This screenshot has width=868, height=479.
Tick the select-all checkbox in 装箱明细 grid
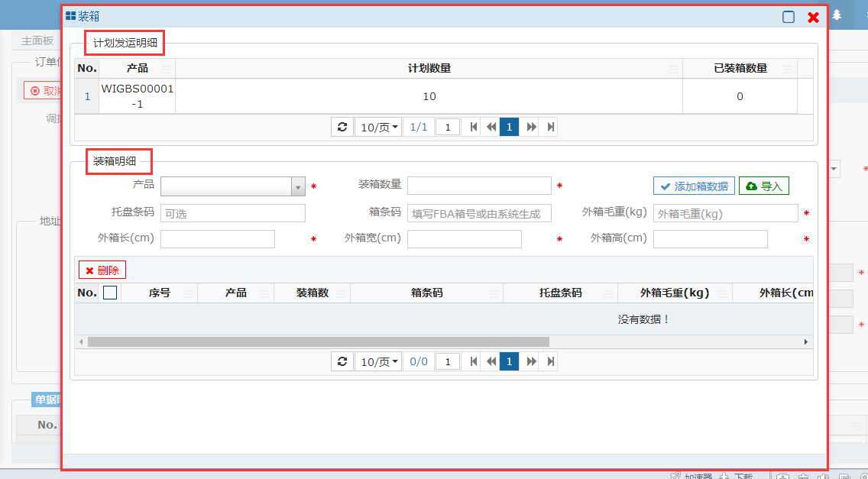[x=110, y=293]
